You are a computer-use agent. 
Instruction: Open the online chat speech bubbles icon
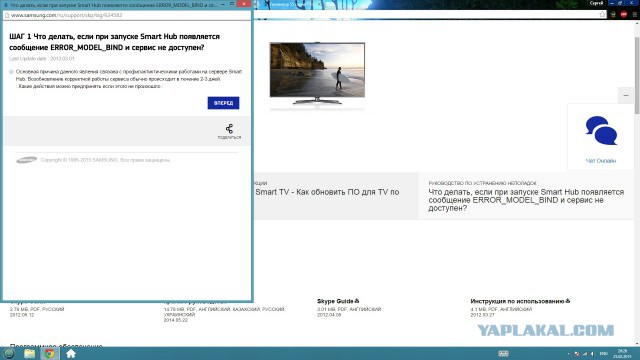point(601,131)
